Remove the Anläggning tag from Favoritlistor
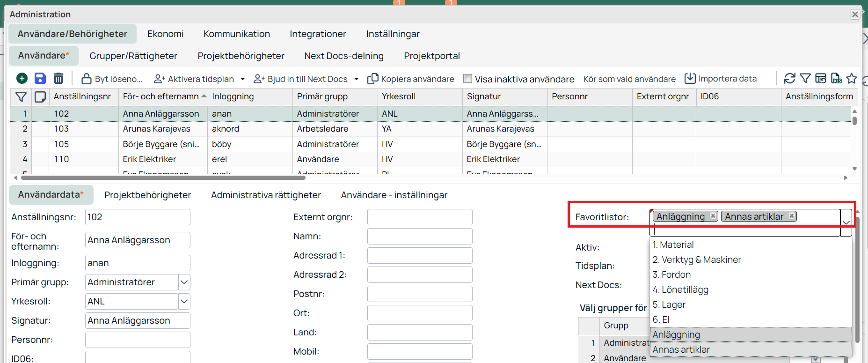This screenshot has width=868, height=363. tap(713, 216)
